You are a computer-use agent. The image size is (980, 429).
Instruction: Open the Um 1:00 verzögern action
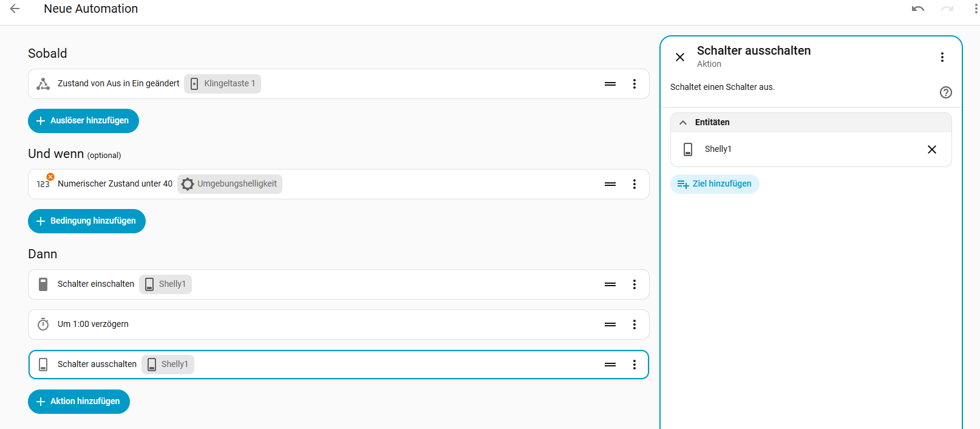click(x=339, y=324)
